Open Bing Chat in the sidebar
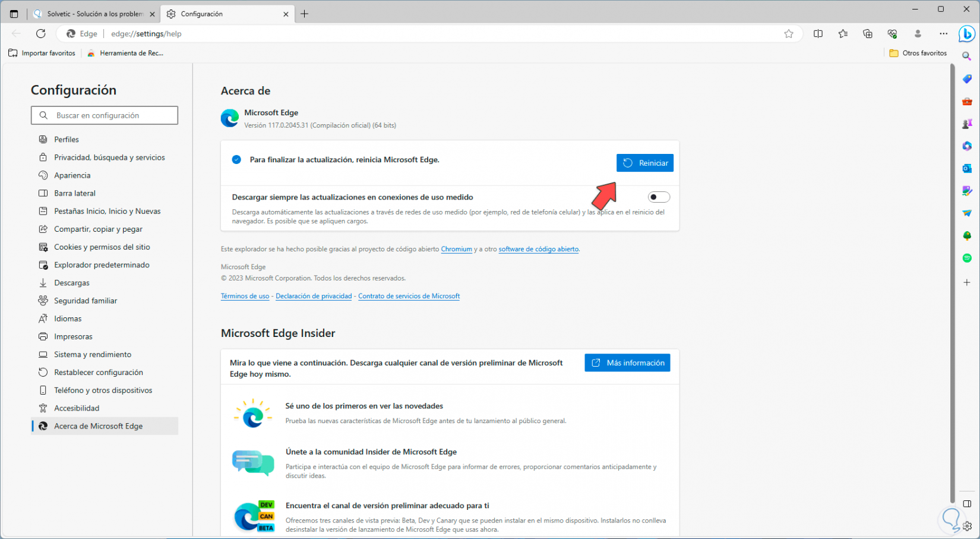Screen dimensions: 980x539 [967, 34]
